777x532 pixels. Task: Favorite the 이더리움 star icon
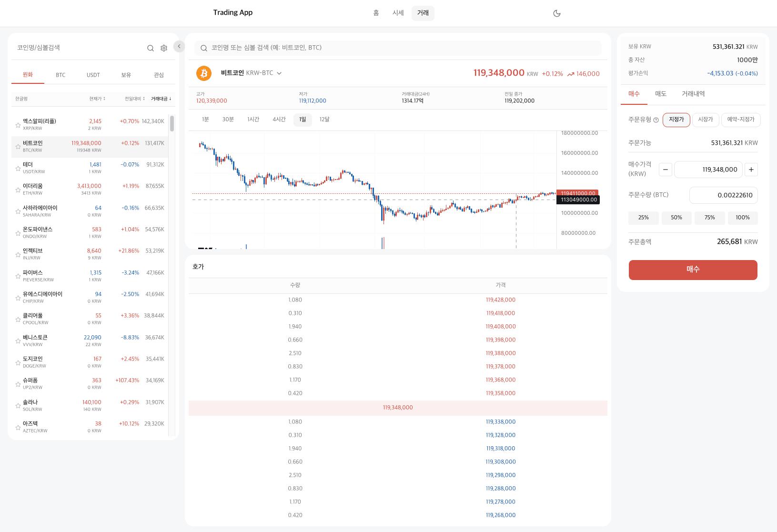pos(18,190)
